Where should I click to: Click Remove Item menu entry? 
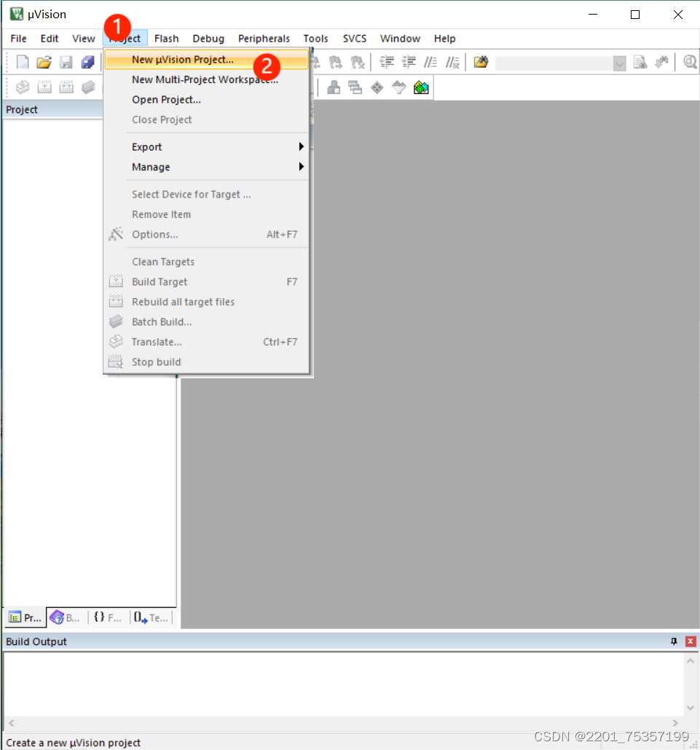207,214
